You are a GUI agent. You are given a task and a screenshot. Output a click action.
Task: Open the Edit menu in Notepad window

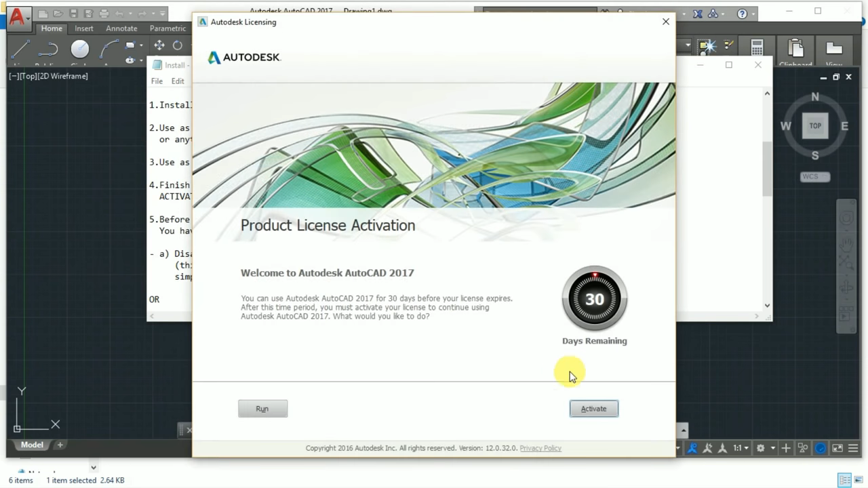pos(178,81)
